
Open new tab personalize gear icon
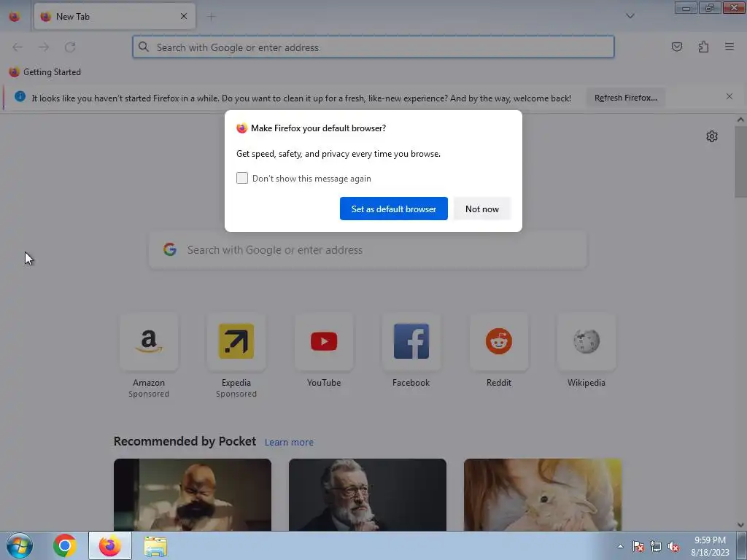[x=712, y=136]
